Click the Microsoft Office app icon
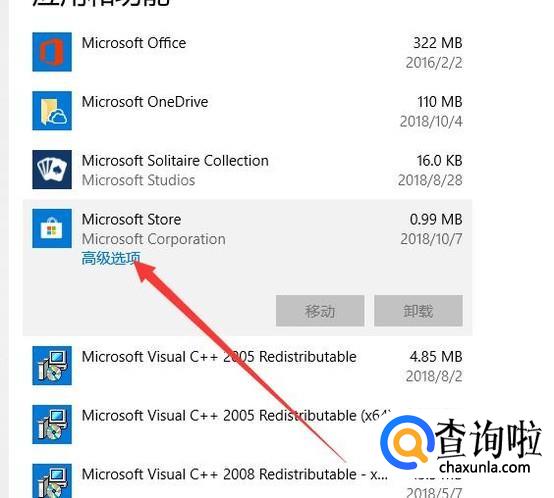Image resolution: width=554 pixels, height=498 pixels. pos(52,52)
